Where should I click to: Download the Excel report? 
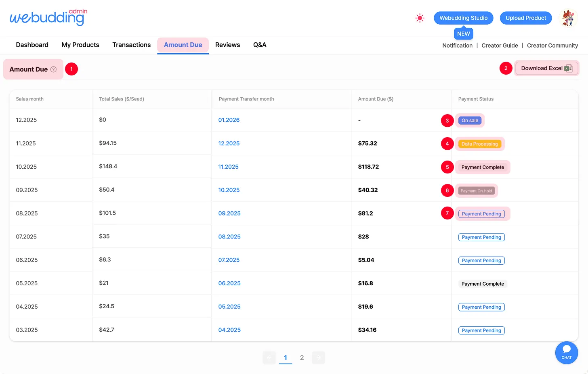(547, 68)
